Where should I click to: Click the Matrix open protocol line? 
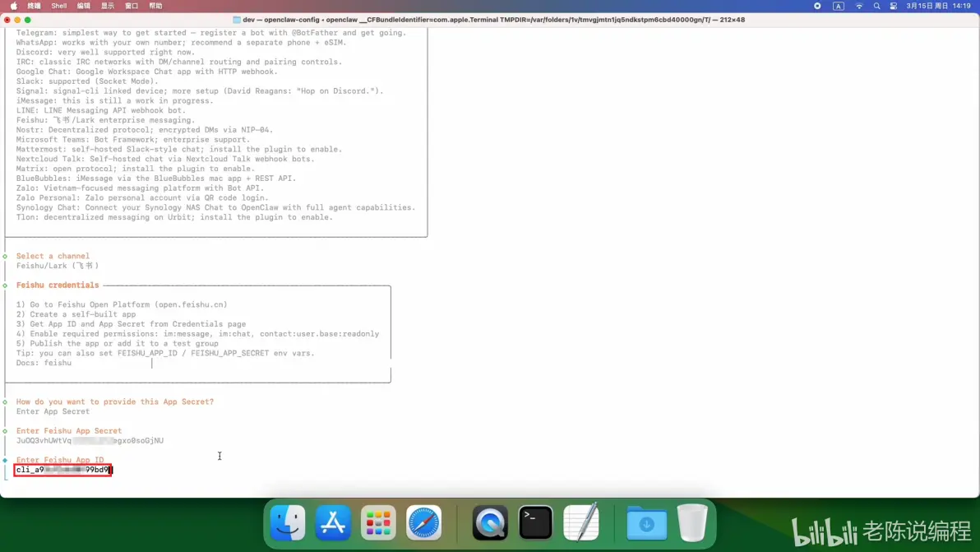point(136,169)
